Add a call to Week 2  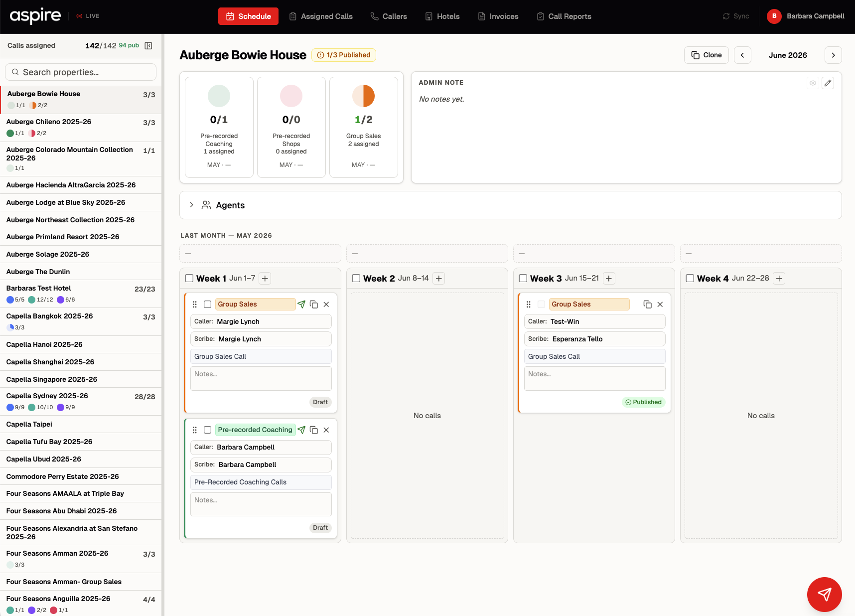tap(438, 279)
